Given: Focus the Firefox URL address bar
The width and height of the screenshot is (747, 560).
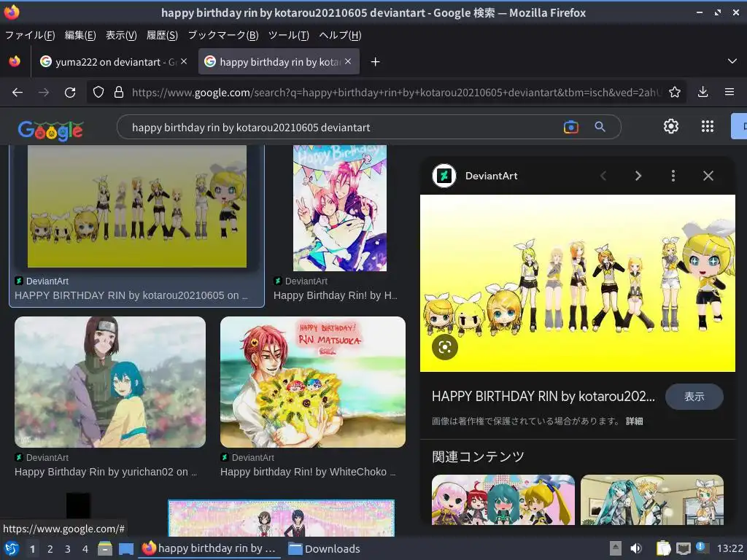Looking at the screenshot, I should [396, 93].
